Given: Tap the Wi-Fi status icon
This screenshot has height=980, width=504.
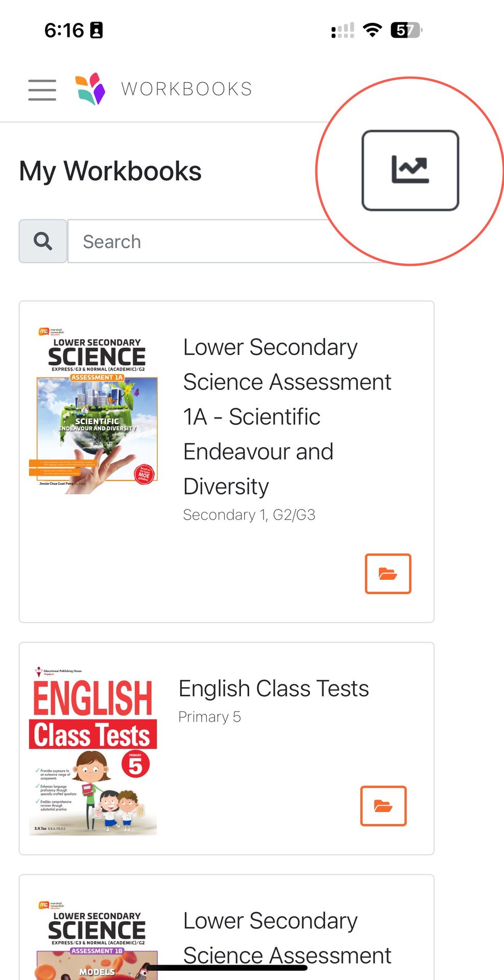Looking at the screenshot, I should pos(373,30).
